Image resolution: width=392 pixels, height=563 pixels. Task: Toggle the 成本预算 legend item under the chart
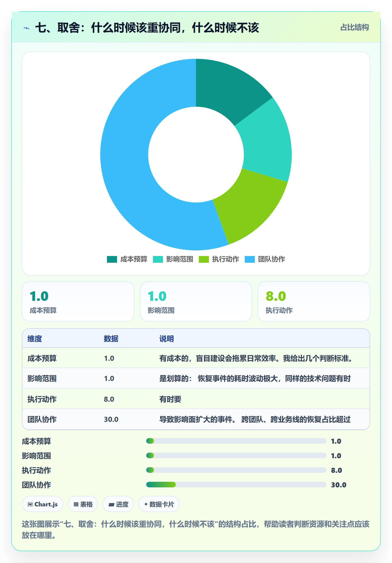tap(127, 259)
